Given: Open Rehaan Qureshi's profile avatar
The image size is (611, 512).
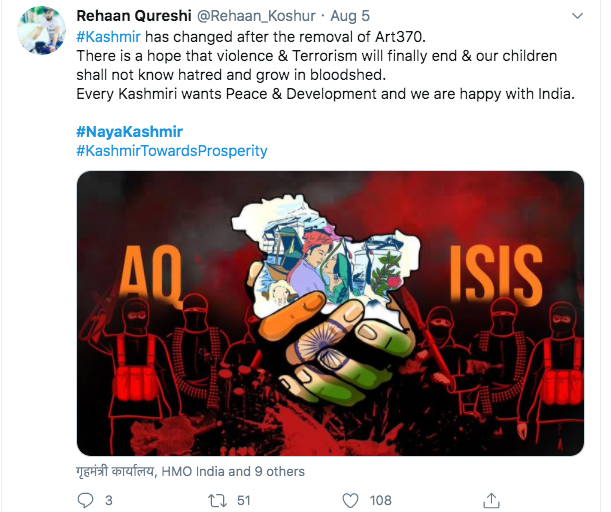Looking at the screenshot, I should pyautogui.click(x=41, y=30).
